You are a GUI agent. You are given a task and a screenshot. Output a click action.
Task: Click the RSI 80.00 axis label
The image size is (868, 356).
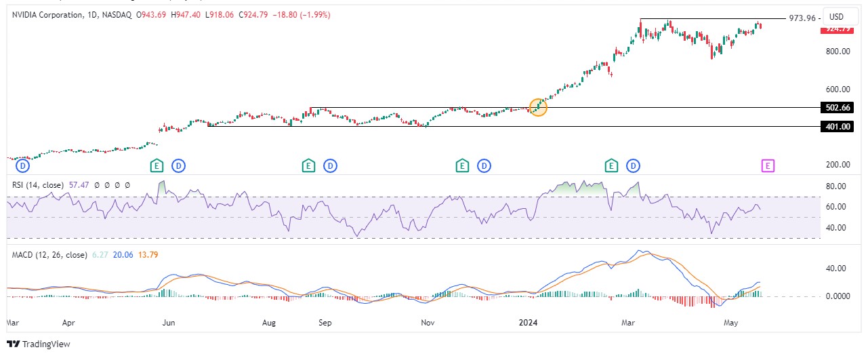point(836,186)
